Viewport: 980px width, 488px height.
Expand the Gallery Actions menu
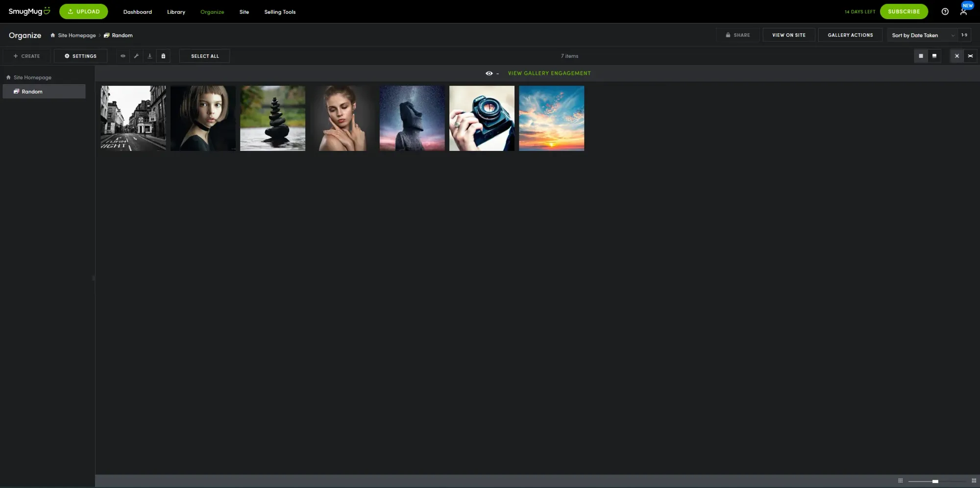(850, 35)
